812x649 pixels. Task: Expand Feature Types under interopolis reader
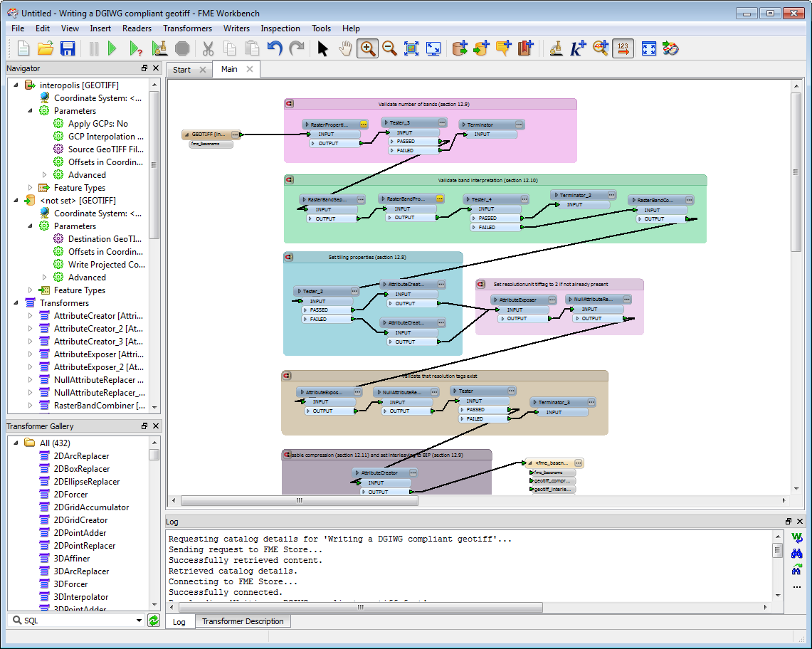[30, 187]
